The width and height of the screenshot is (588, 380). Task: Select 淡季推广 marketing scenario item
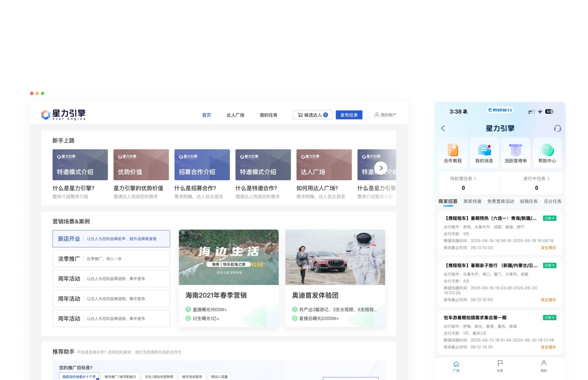111,259
